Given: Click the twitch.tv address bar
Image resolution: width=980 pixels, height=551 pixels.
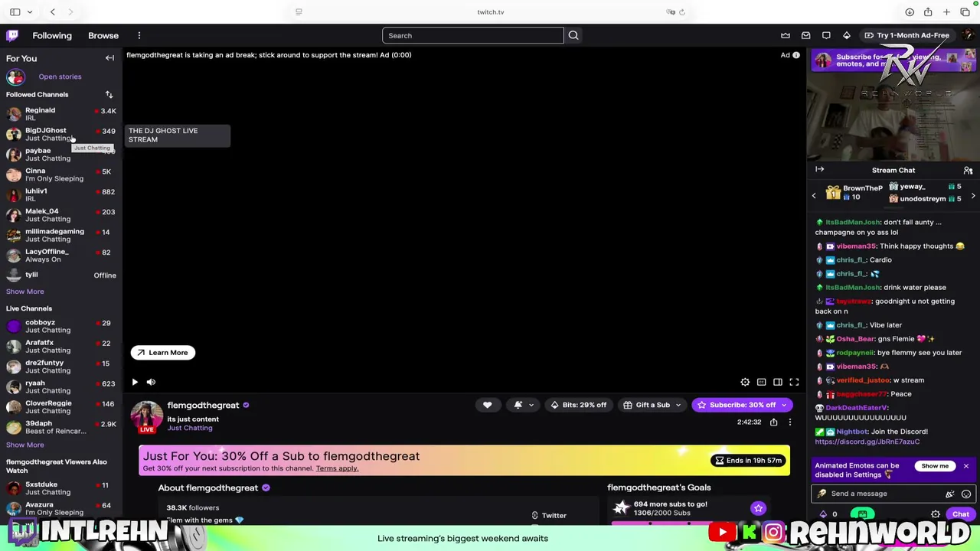Looking at the screenshot, I should (490, 12).
